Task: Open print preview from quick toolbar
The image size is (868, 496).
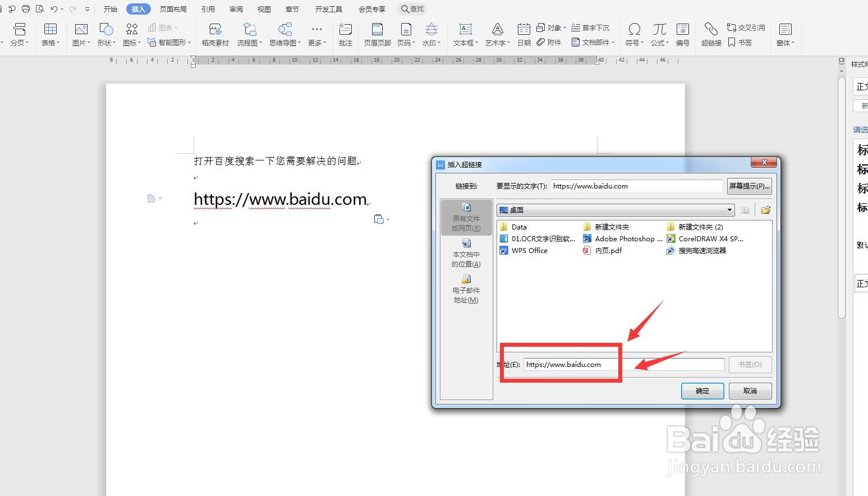Action: coord(40,9)
